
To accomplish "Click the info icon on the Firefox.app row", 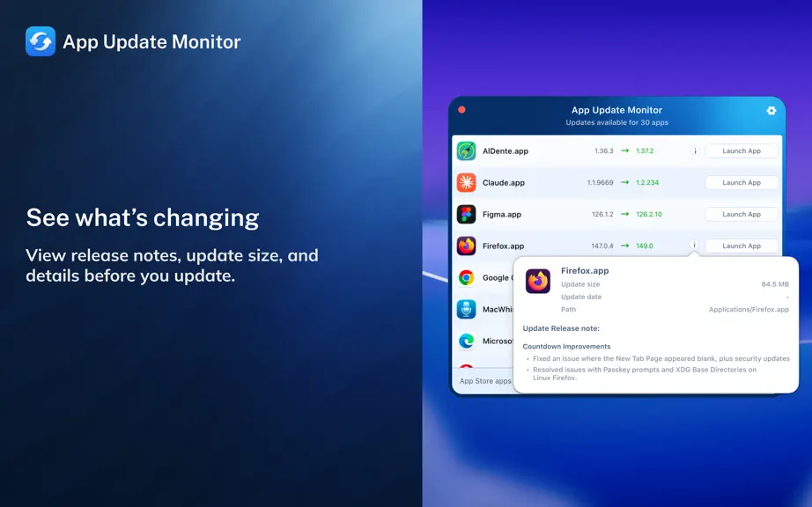I will [x=695, y=245].
